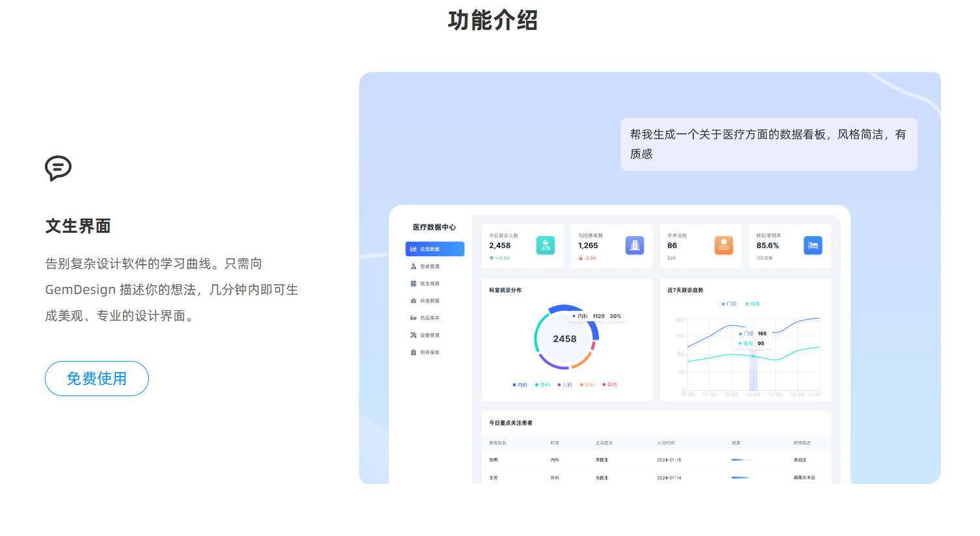Image resolution: width=980 pixels, height=536 pixels.
Task: Toggle the 妇科 legend item under donut chart
Action: (588, 385)
